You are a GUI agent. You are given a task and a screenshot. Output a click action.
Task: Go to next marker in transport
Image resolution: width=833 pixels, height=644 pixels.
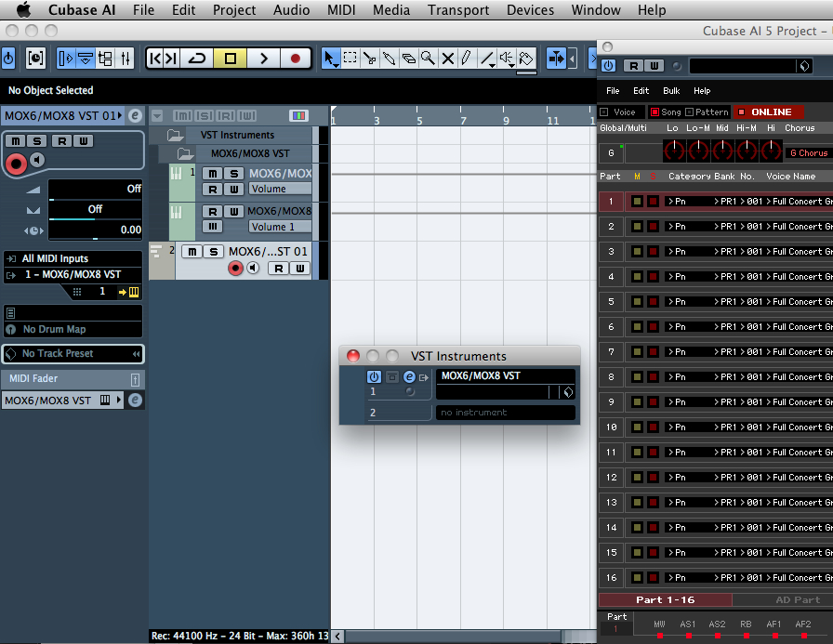[x=171, y=58]
